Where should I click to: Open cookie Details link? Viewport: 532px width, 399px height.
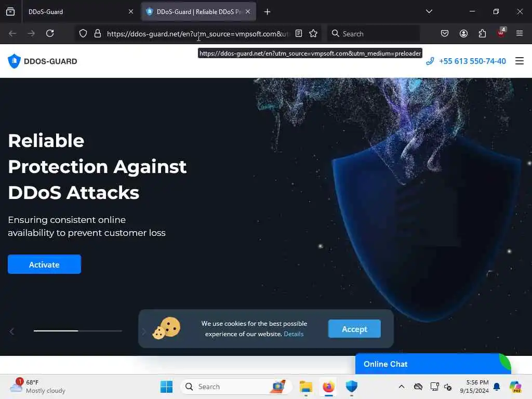(294, 334)
